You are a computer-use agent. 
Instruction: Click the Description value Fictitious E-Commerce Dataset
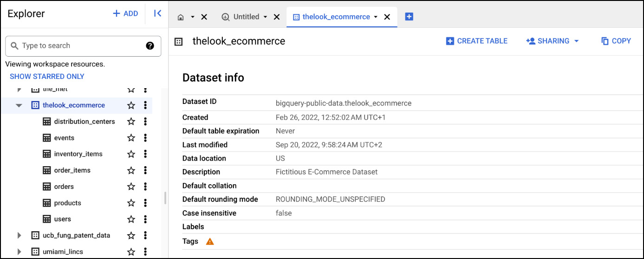326,172
